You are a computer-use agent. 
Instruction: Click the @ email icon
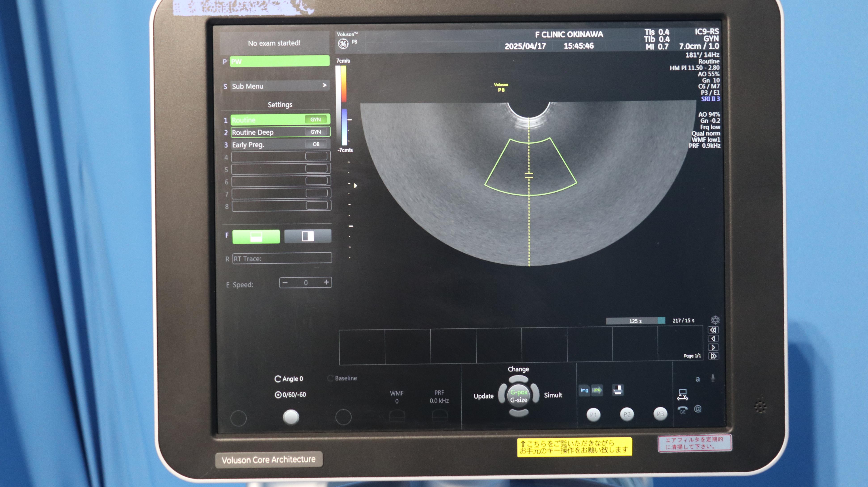(x=697, y=409)
